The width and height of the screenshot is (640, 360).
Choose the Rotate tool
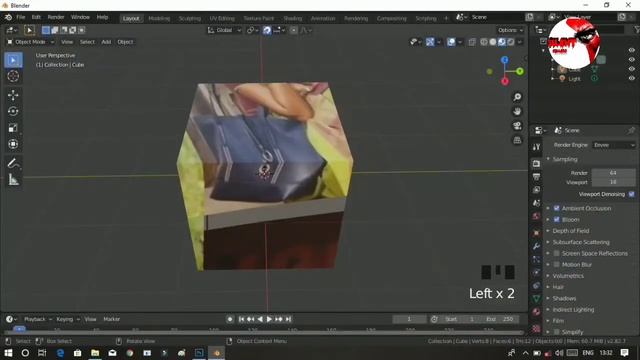pyautogui.click(x=13, y=111)
